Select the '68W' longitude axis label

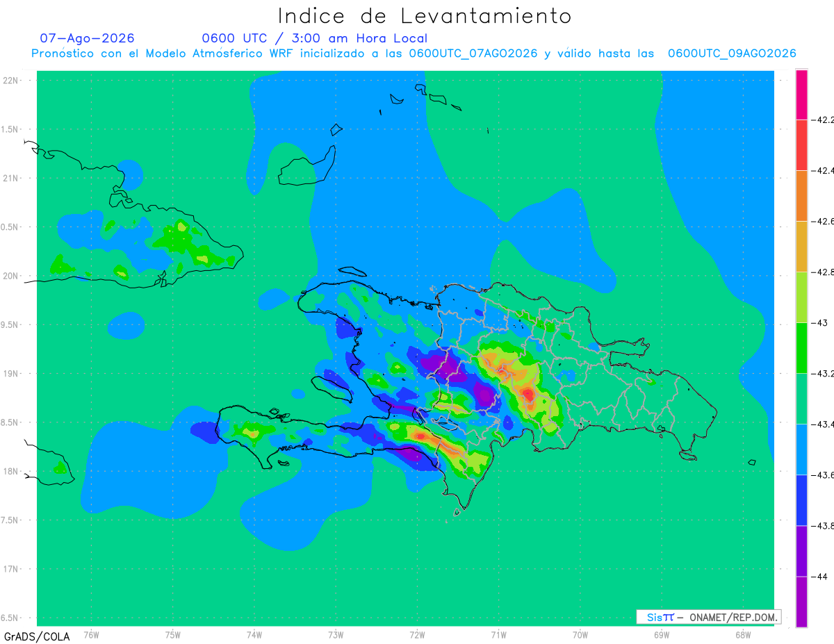(742, 634)
